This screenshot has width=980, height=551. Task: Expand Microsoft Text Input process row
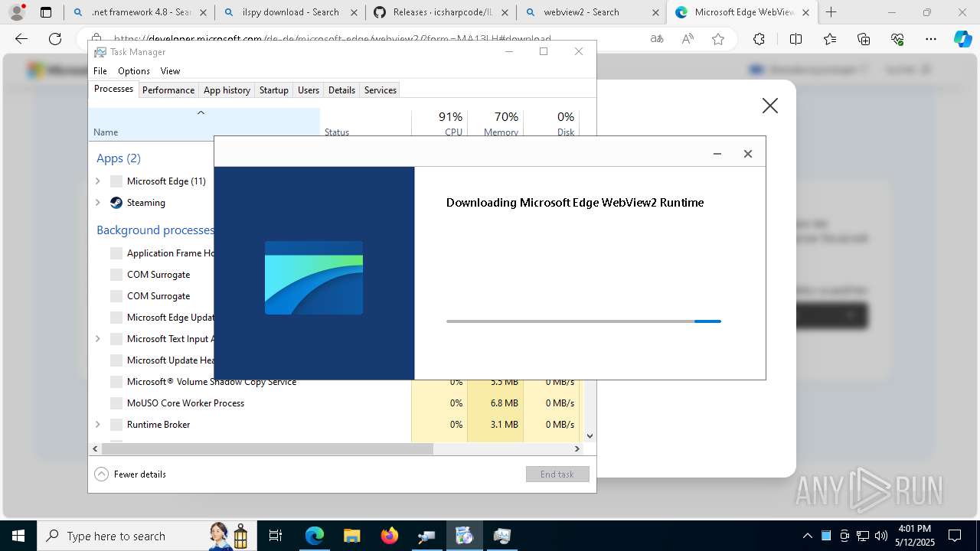(x=97, y=339)
